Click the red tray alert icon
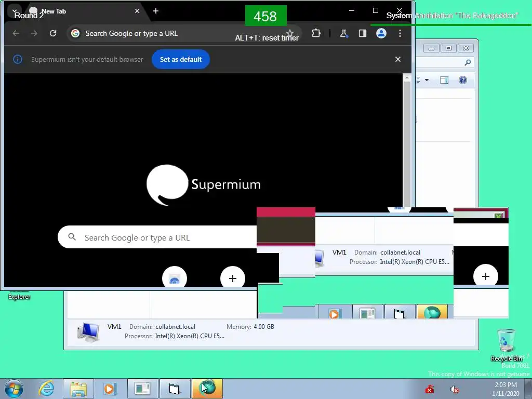 point(430,389)
